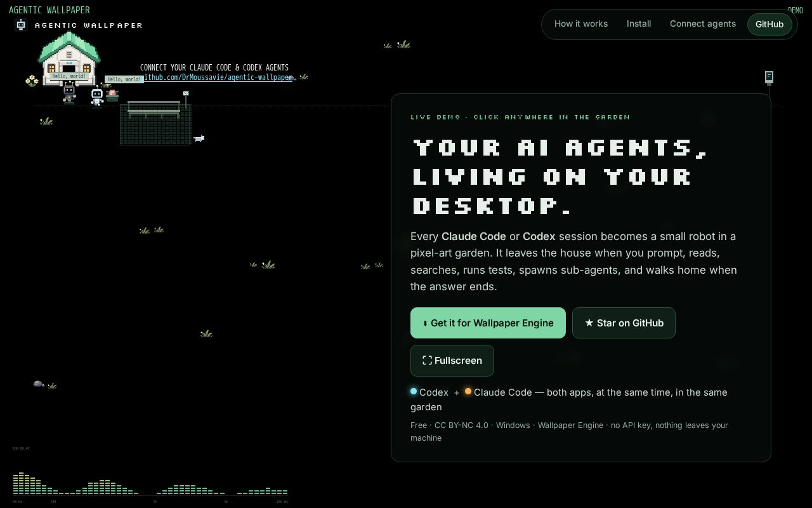Click the white robot in the garden
Screen dimensions: 812x508
[x=97, y=97]
